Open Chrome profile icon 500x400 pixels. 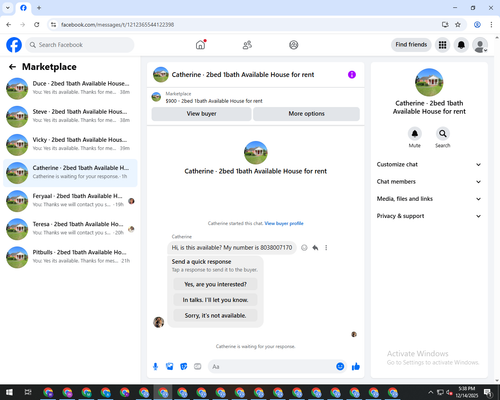point(477,25)
